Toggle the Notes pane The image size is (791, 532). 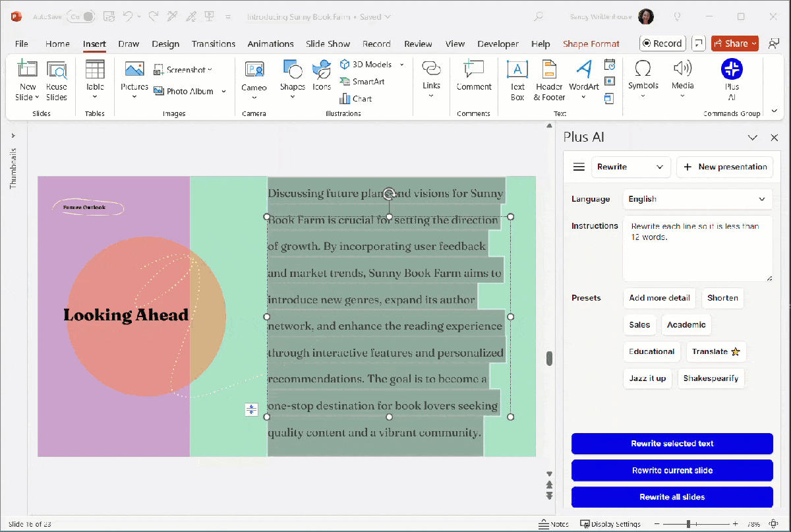pyautogui.click(x=554, y=523)
